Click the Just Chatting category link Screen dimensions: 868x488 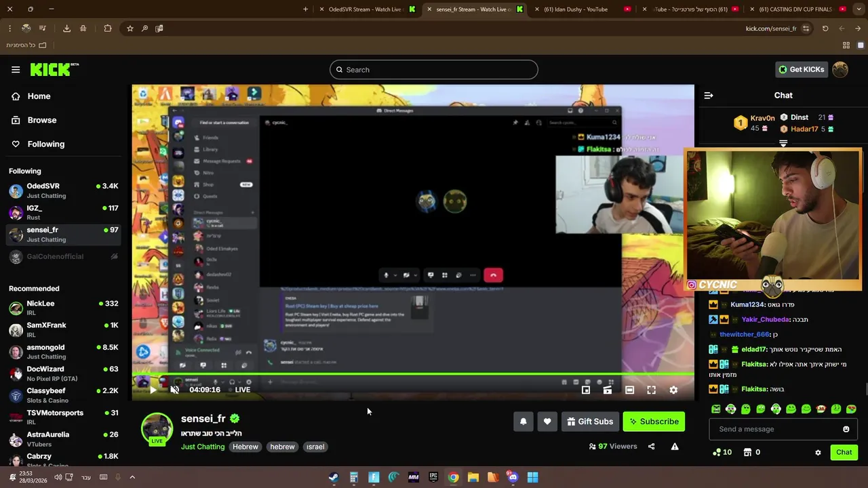[203, 447]
